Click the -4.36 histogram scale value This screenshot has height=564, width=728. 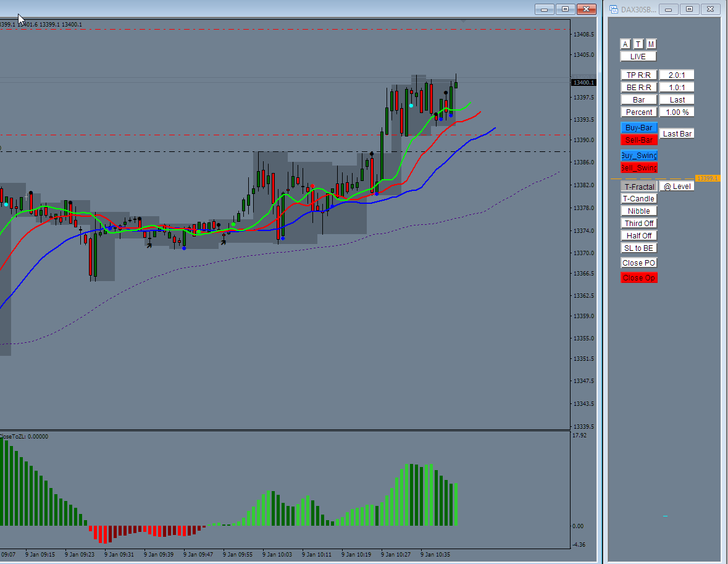pyautogui.click(x=579, y=544)
